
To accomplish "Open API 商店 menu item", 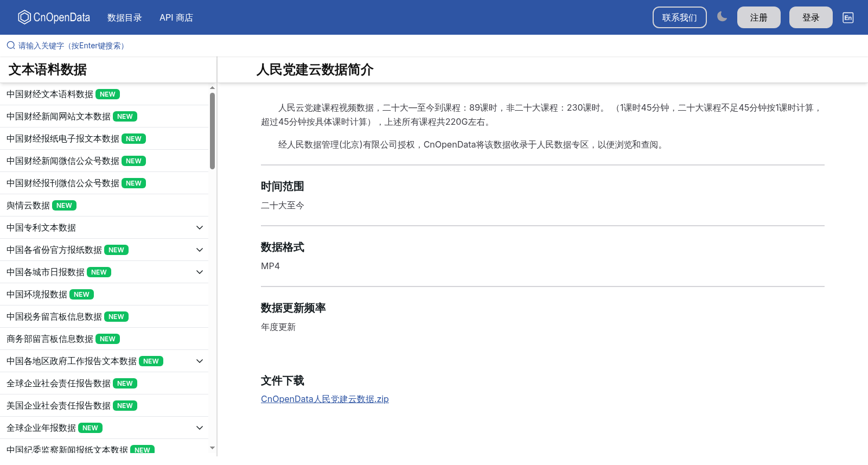I will click(x=176, y=17).
